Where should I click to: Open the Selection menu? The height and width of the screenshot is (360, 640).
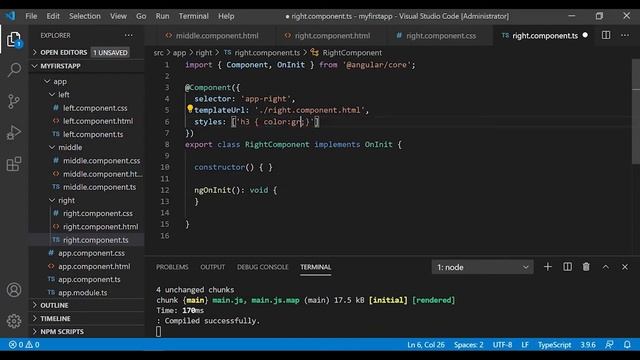tap(84, 16)
